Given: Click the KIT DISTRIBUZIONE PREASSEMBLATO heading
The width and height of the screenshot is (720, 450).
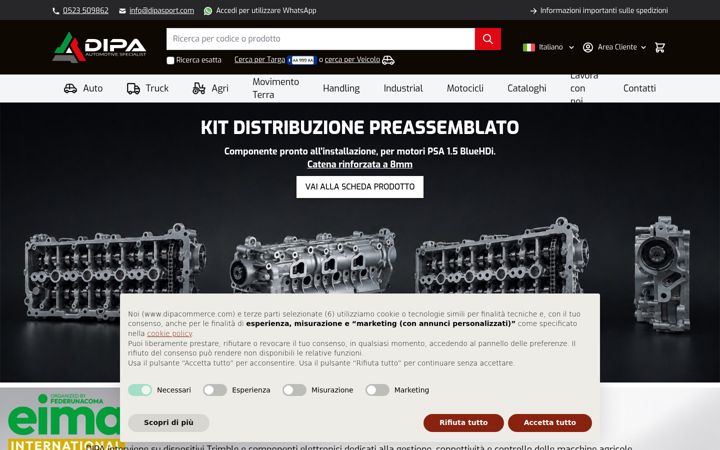Looking at the screenshot, I should coord(360,128).
